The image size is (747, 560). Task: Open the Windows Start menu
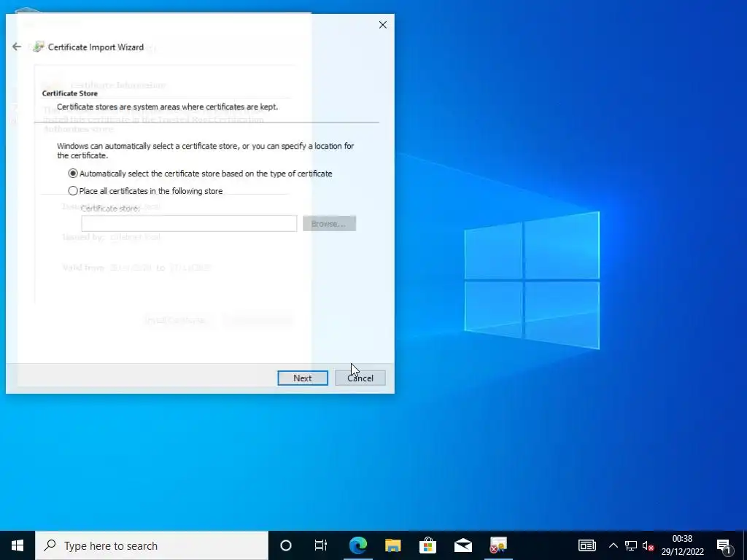point(18,545)
